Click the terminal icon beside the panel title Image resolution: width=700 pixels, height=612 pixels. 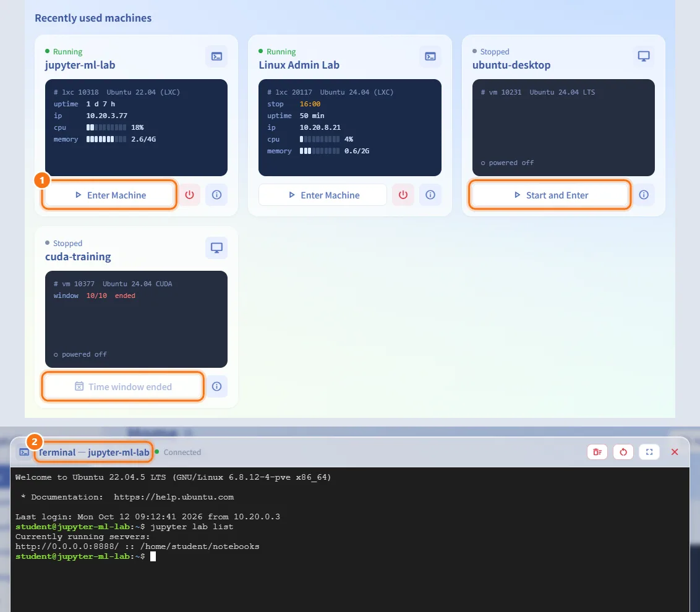tap(24, 452)
